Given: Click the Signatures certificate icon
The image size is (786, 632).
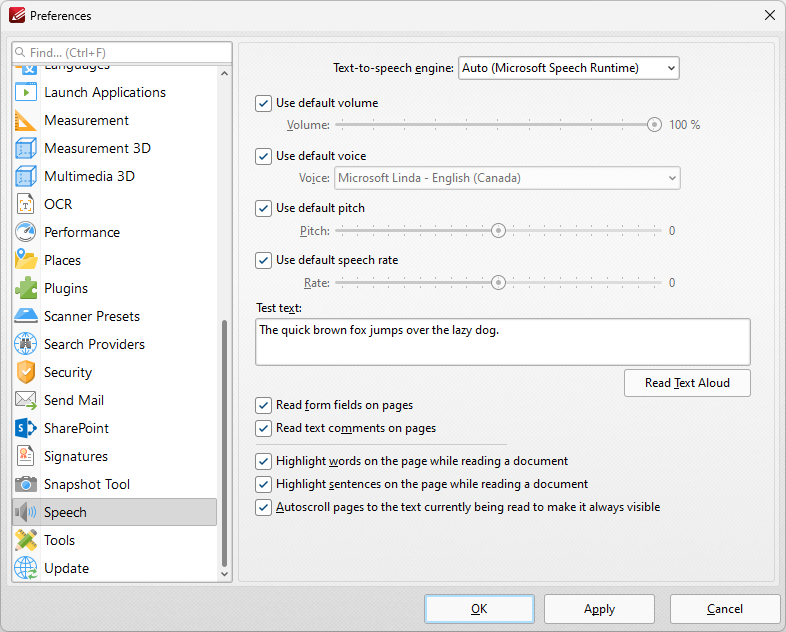Looking at the screenshot, I should (x=26, y=456).
